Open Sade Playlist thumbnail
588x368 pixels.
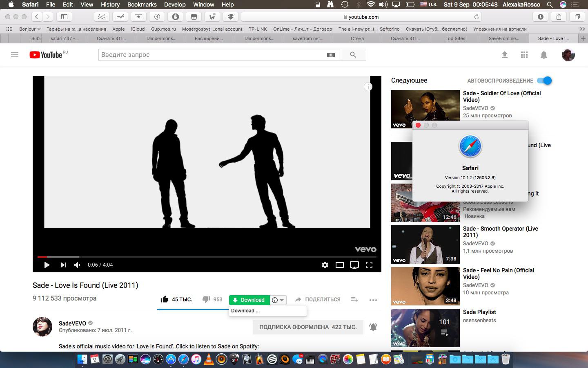(425, 328)
